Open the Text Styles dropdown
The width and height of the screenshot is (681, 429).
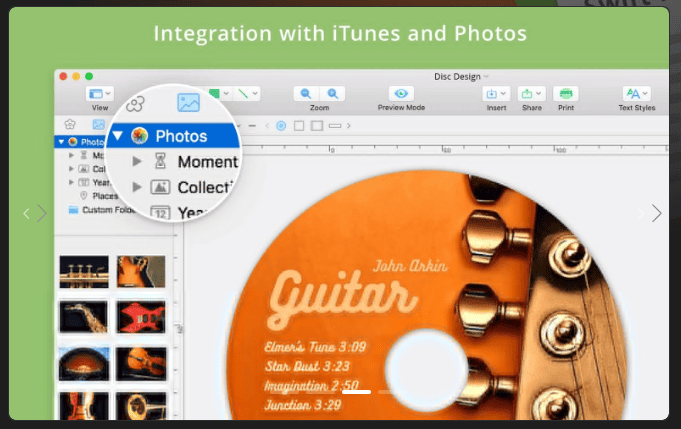[x=637, y=94]
